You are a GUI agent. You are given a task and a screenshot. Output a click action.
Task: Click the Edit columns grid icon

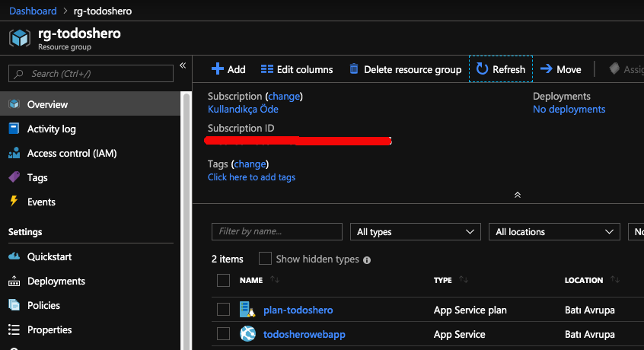(267, 69)
